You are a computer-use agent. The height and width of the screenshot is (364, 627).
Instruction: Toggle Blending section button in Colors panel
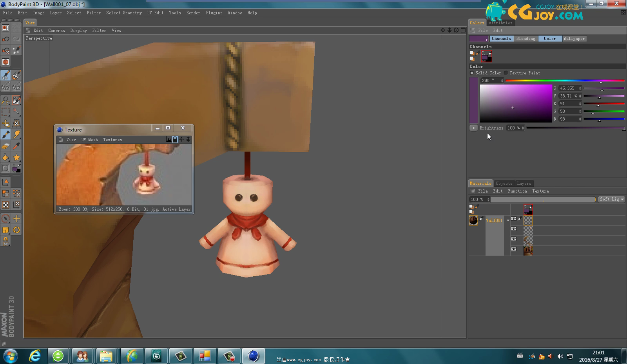click(526, 39)
